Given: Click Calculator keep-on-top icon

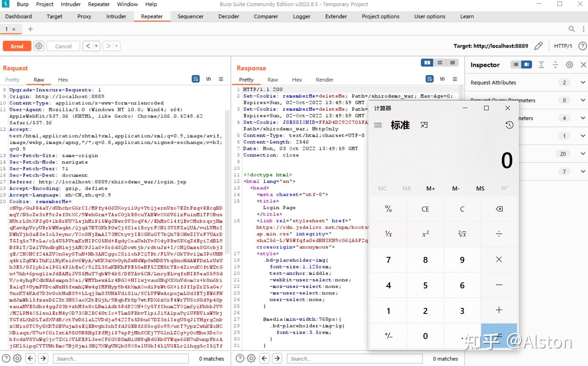Looking at the screenshot, I should click(x=424, y=125).
